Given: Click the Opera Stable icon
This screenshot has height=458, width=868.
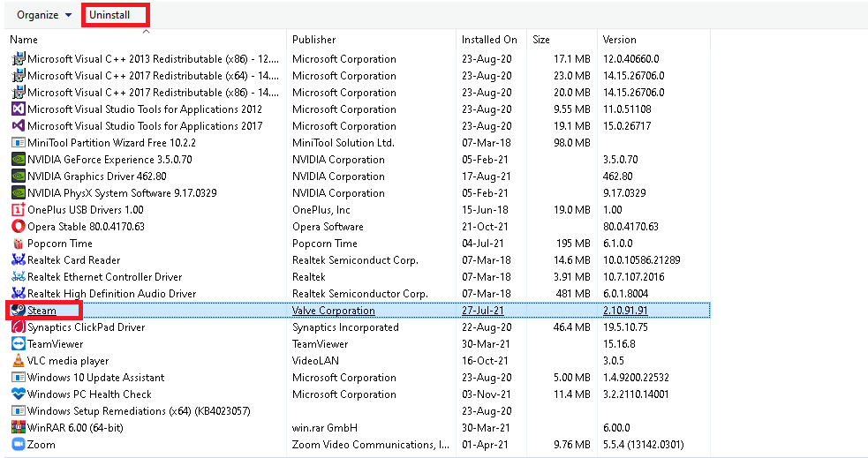Looking at the screenshot, I should click(18, 227).
